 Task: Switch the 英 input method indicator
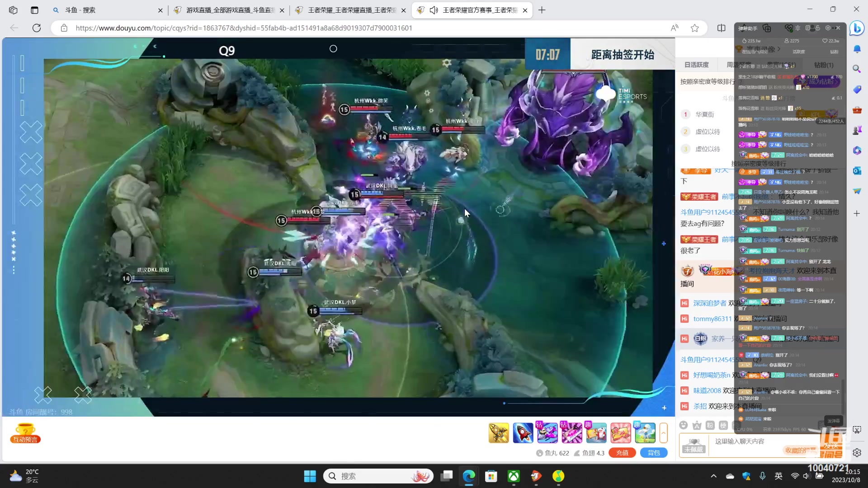[x=778, y=476]
